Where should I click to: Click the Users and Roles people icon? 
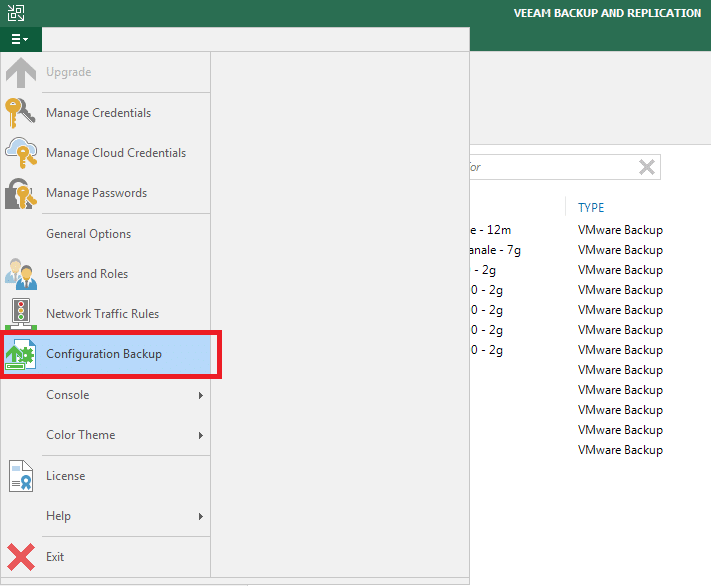[x=21, y=274]
